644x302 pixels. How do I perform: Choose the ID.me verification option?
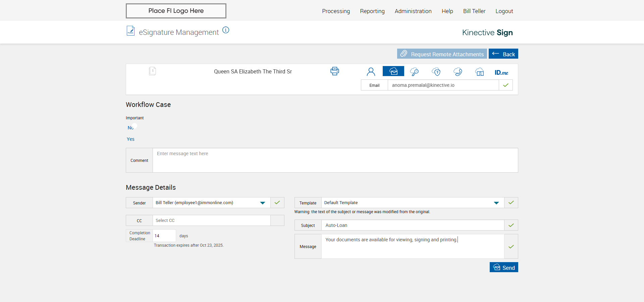click(501, 72)
